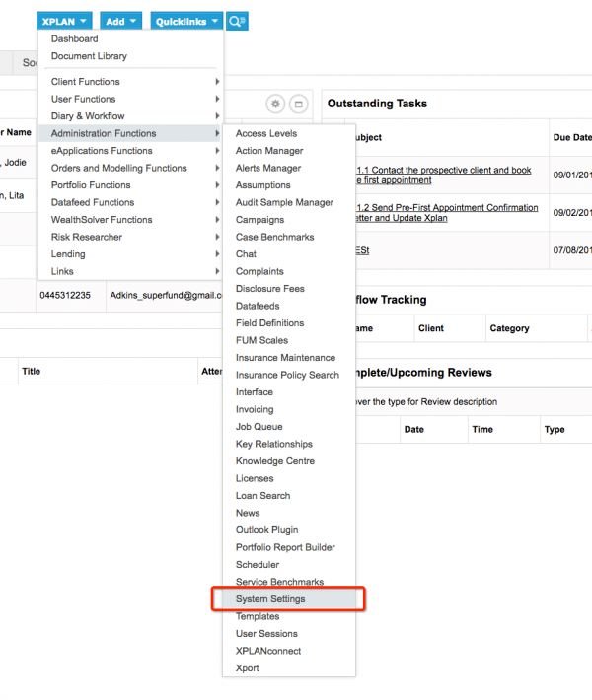Select Disclosure Fees submenu item
Image resolution: width=592 pixels, height=700 pixels.
pyautogui.click(x=270, y=289)
